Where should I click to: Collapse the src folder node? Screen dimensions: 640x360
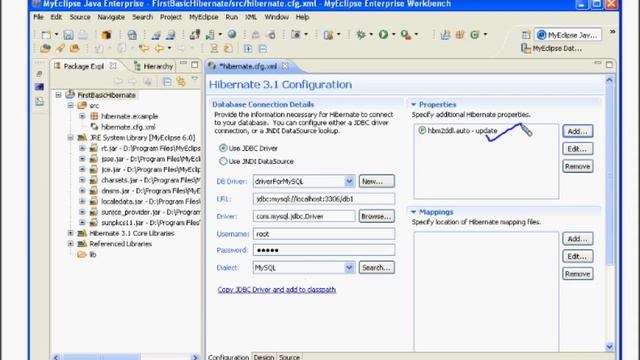pos(70,105)
